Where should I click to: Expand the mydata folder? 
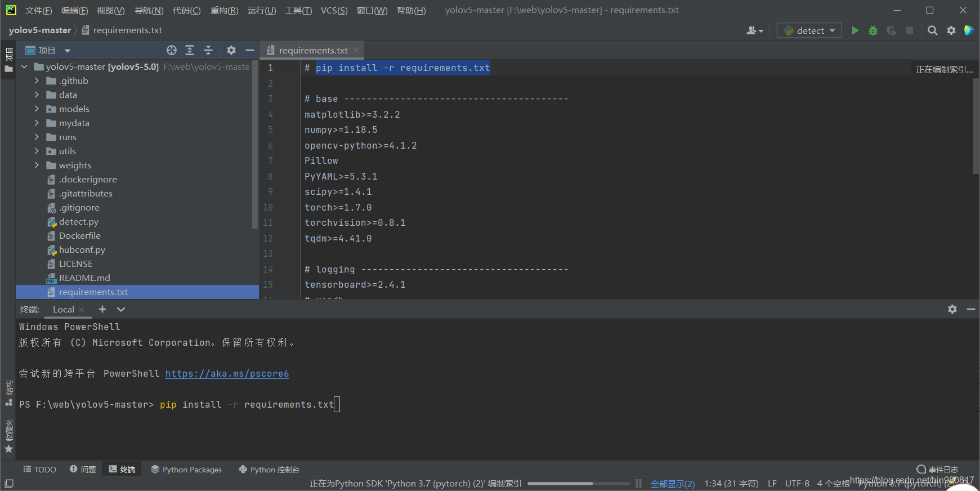pyautogui.click(x=37, y=123)
